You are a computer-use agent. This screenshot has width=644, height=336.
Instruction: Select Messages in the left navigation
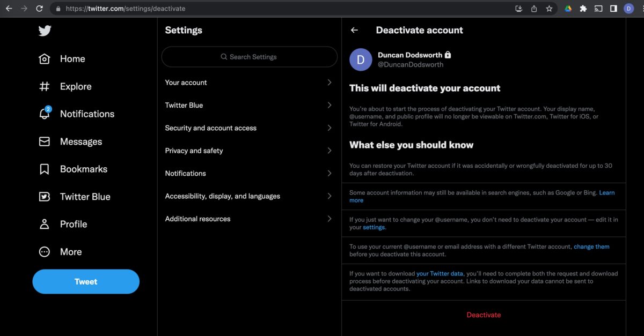tap(81, 141)
